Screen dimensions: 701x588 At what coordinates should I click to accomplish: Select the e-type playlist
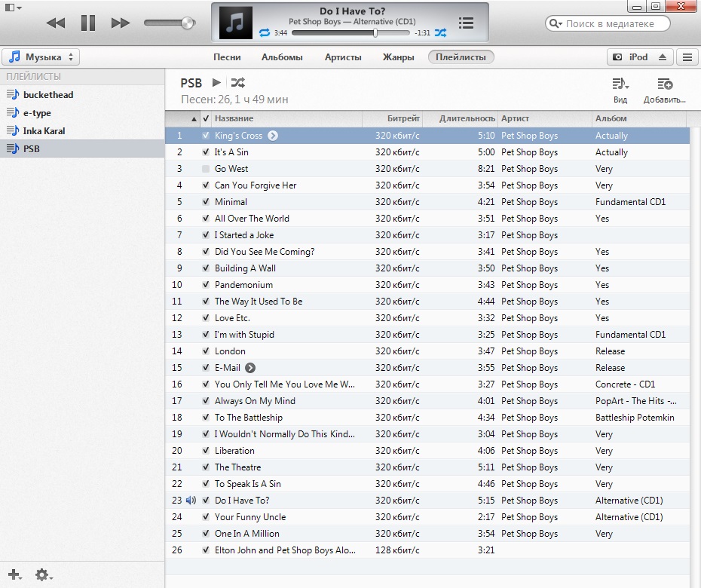point(82,112)
